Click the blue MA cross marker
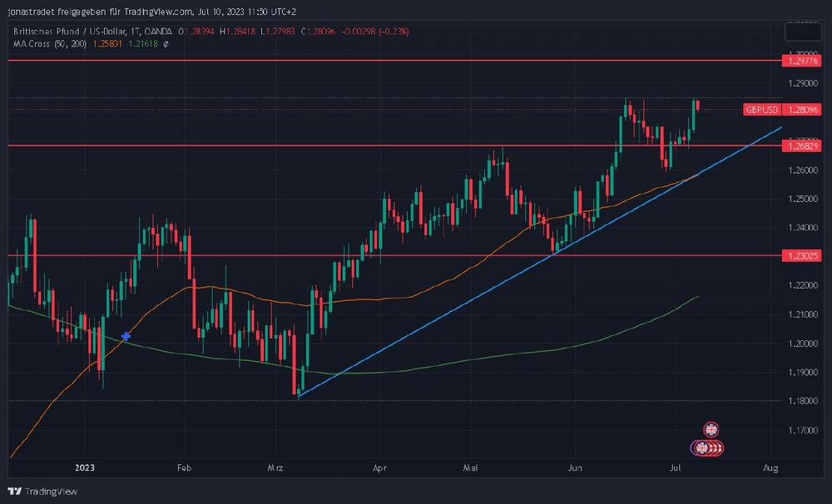Image resolution: width=832 pixels, height=504 pixels. tap(126, 337)
